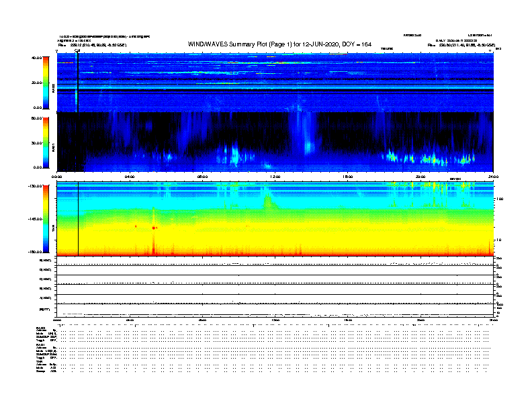Click the RAD1 heading in the bottom status table
Image resolution: width=532 pixels, height=411 pixels.
[41, 345]
